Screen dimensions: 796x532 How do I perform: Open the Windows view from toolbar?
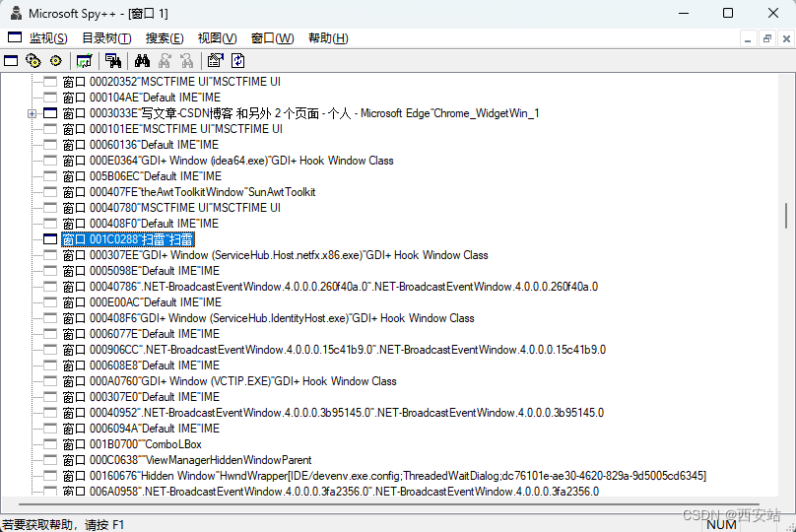click(11, 61)
